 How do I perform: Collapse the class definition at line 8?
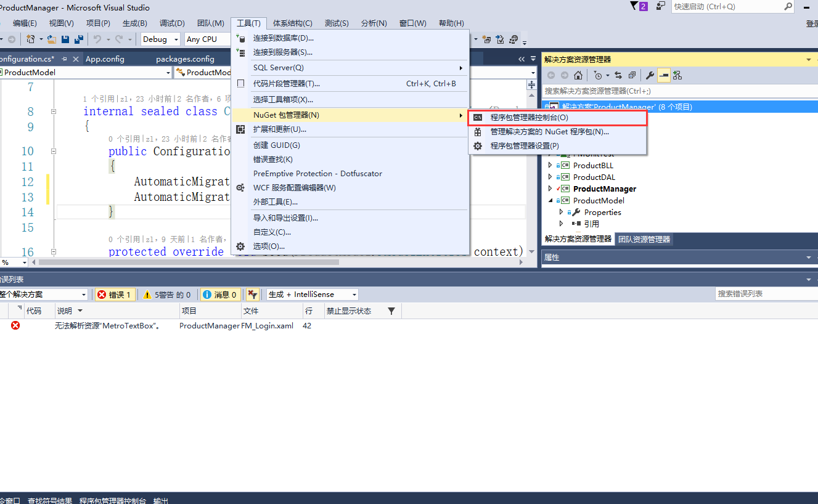[54, 112]
